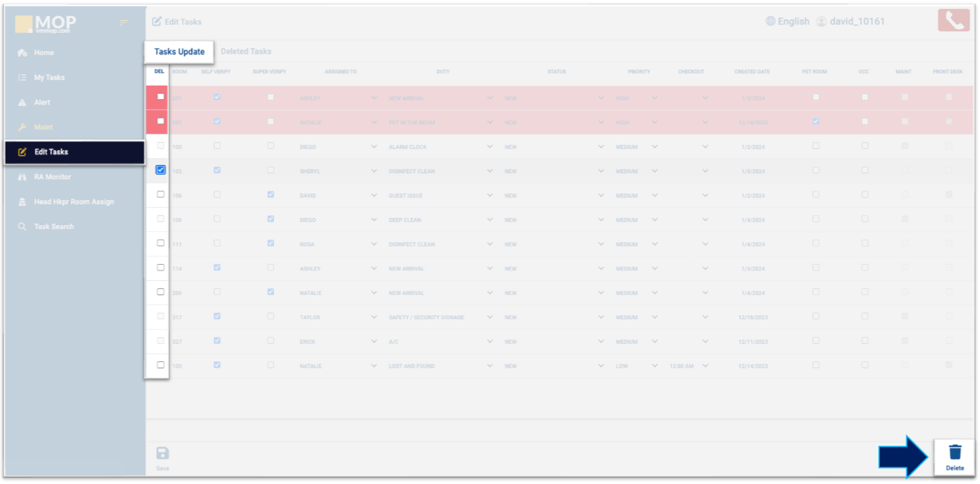This screenshot has width=980, height=484.
Task: Click the red phone call icon
Action: (x=953, y=21)
